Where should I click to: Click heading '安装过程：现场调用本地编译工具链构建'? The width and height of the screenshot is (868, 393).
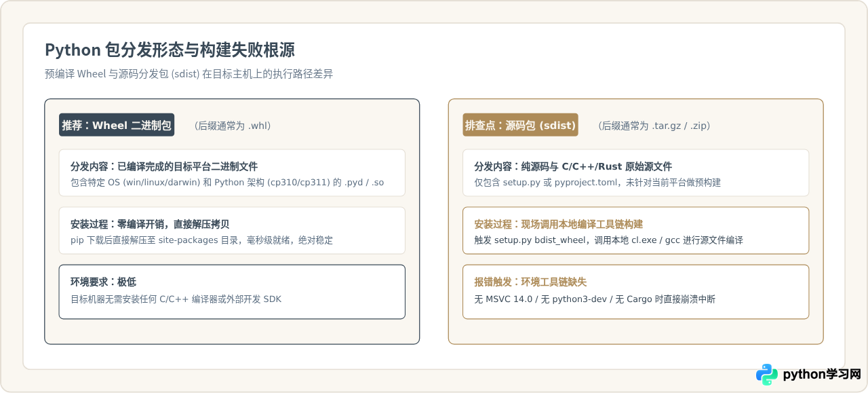[558, 224]
